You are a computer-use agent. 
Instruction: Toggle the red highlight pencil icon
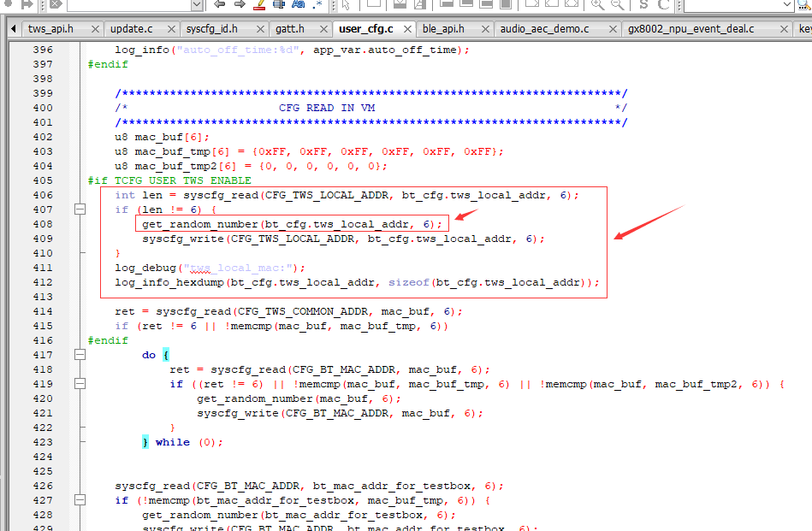[x=259, y=4]
